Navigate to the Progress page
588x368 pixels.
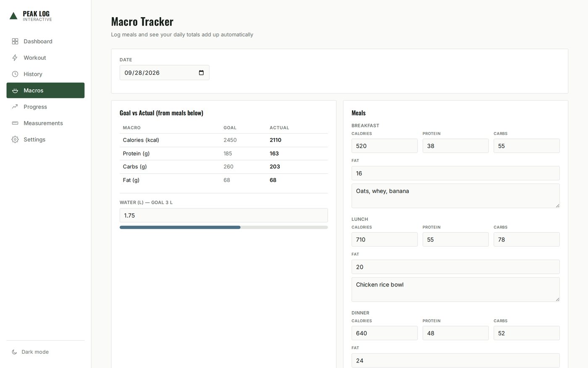click(x=45, y=107)
